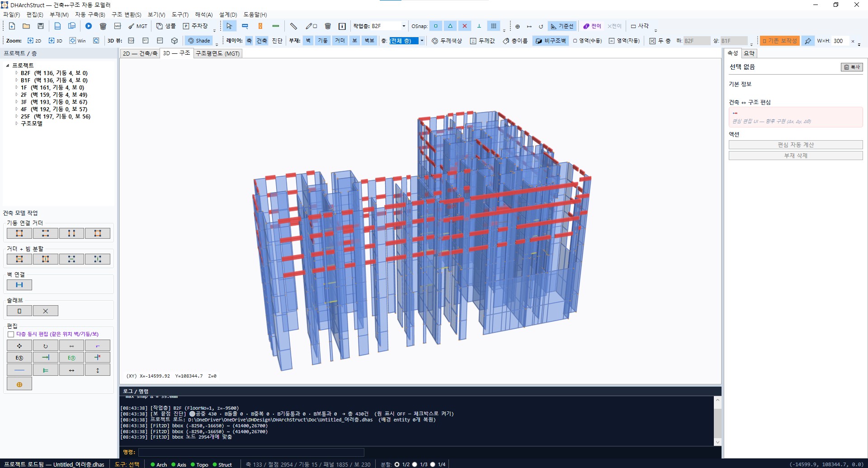Toggle the 축 layer visibility
Viewport: 868px width, 468px height.
(249, 41)
